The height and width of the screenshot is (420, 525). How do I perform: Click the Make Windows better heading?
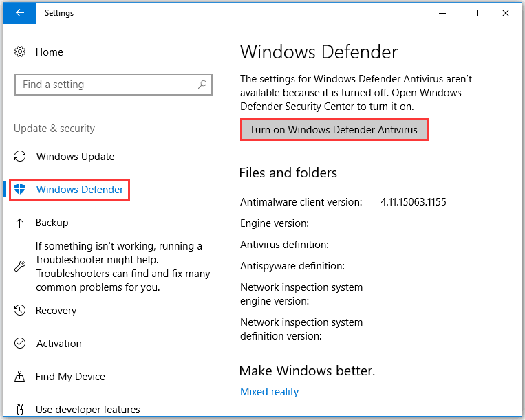coord(307,371)
